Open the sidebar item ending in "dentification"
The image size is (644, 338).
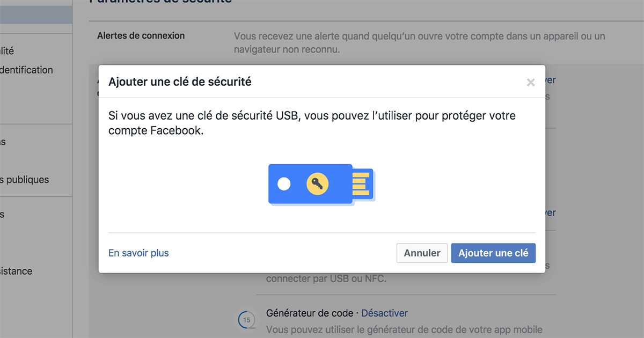pyautogui.click(x=26, y=70)
